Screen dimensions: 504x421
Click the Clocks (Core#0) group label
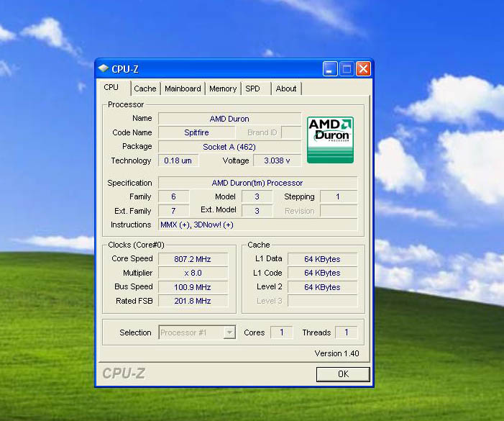(136, 245)
